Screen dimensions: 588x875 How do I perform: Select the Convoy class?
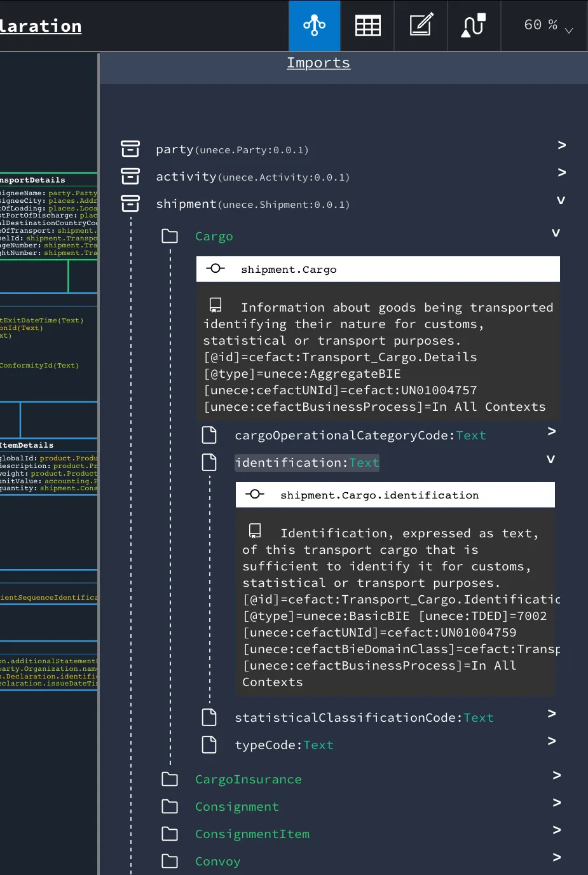coord(217,862)
